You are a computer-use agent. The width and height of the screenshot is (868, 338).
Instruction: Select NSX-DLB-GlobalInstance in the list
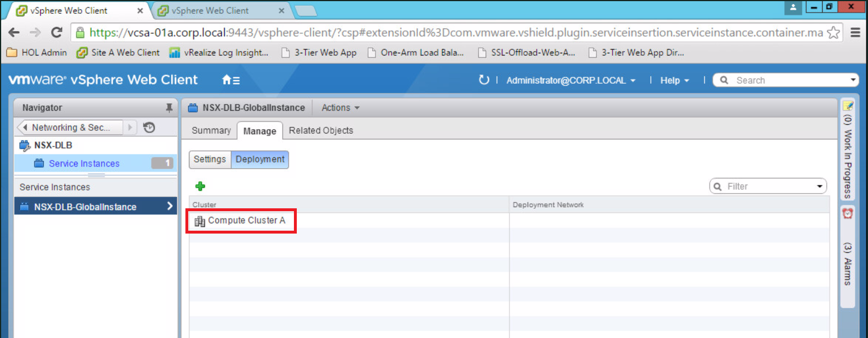coord(95,207)
